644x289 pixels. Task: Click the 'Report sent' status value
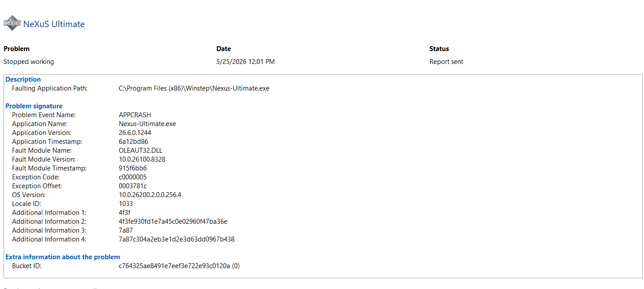point(446,62)
